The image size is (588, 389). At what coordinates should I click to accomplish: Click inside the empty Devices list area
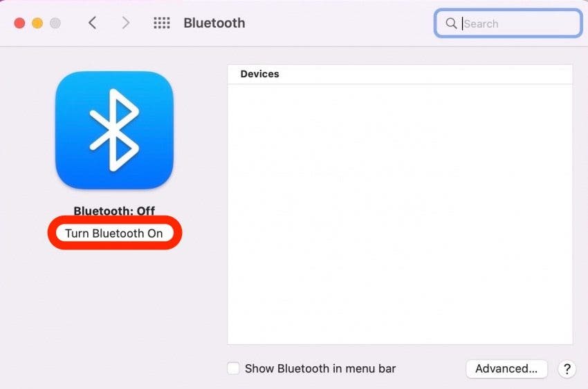coord(400,214)
